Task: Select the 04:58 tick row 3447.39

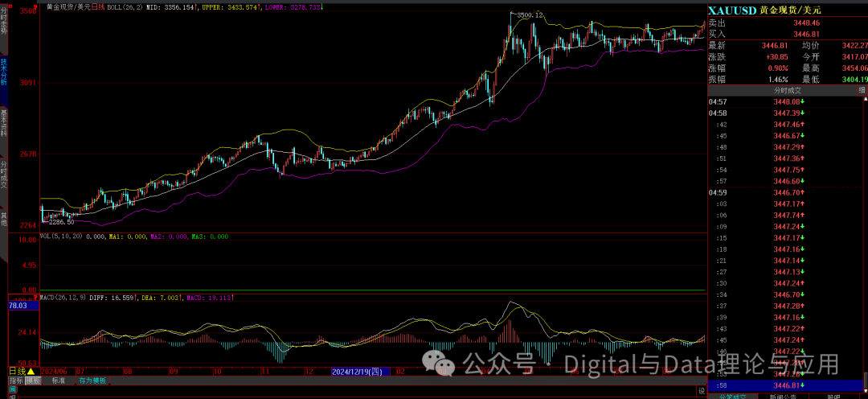Action: pos(784,113)
